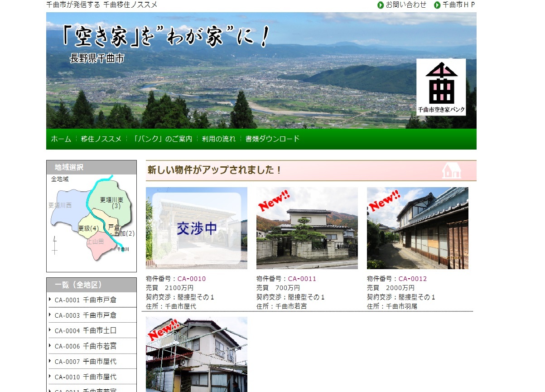Go to the 移住ノススメ menu page
Image resolution: width=545 pixels, height=392 pixels.
pyautogui.click(x=101, y=139)
